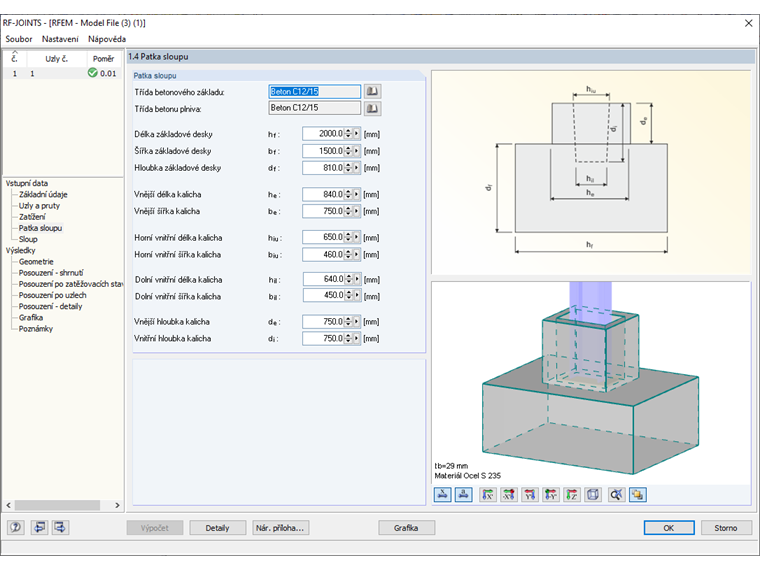This screenshot has width=760, height=570.
Task: Click spinner of Hloubka základové desky
Action: [348, 168]
